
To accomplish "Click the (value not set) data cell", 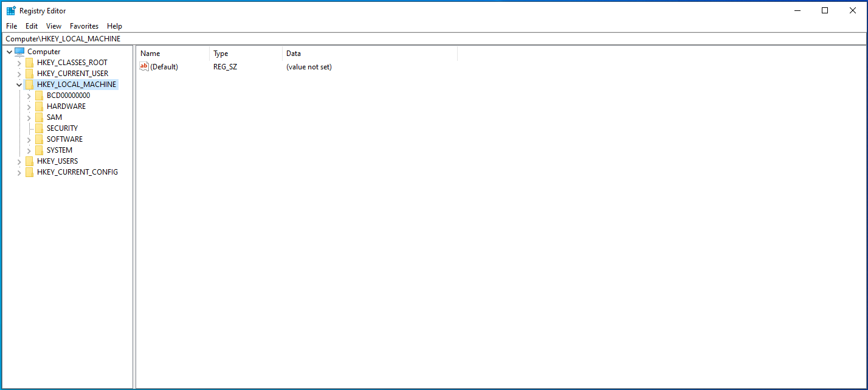I will pos(309,67).
